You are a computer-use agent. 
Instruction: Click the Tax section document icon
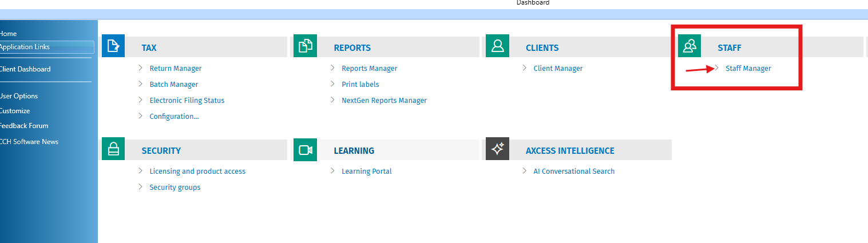(113, 46)
